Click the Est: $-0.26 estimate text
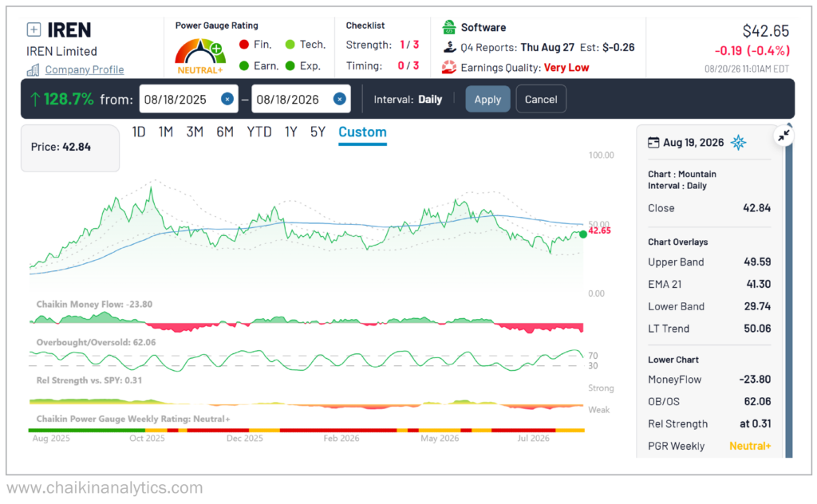Image resolution: width=817 pixels, height=504 pixels. pos(607,47)
